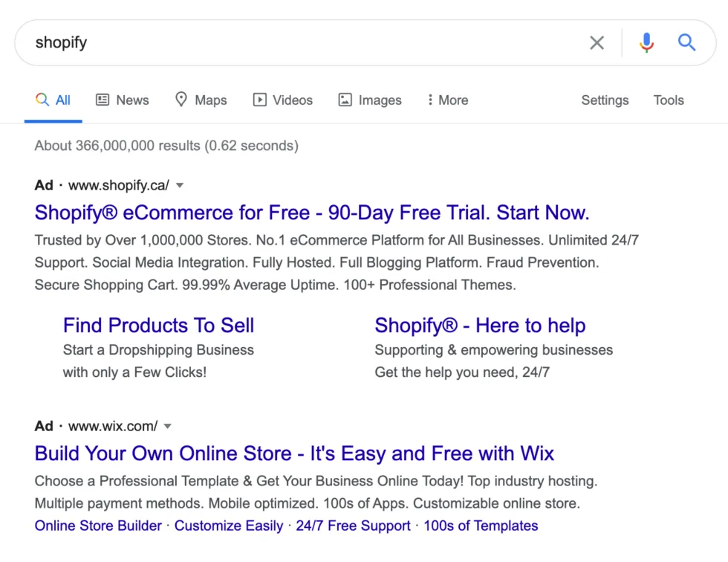Open the Shopify 90-Day Free Trial ad
Screen dimensions: 728x562
311,213
